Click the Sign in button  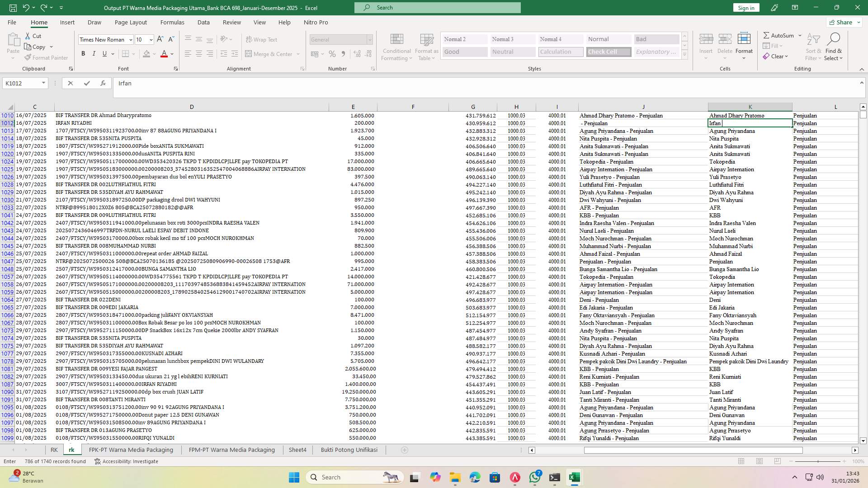point(745,8)
